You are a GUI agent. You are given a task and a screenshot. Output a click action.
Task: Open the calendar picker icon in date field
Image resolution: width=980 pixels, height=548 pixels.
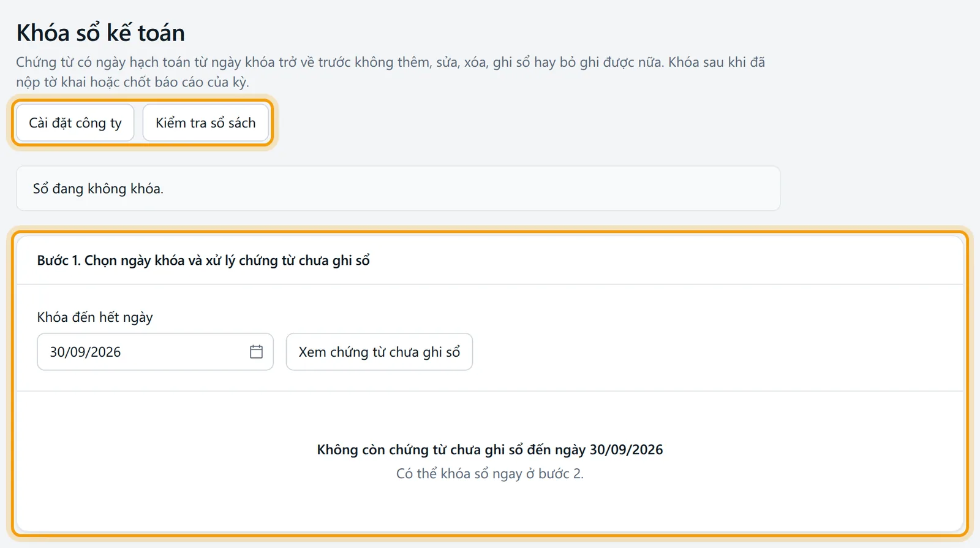pos(256,352)
